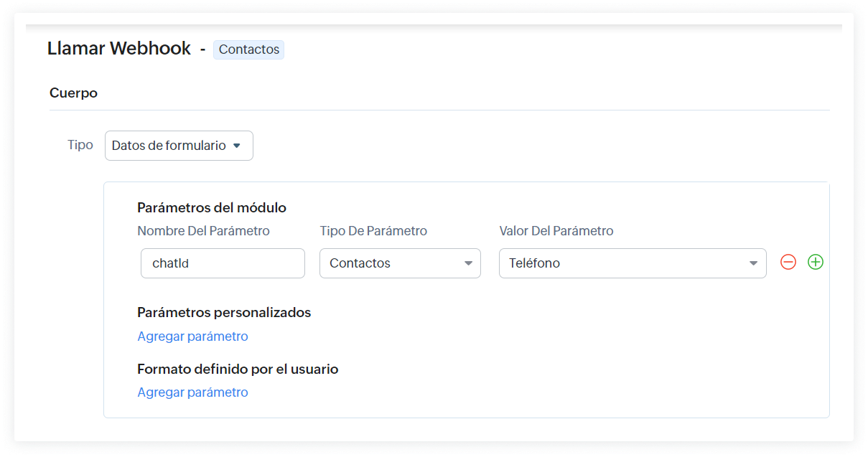Click the caret arrow beside Teléfono
The height and width of the screenshot is (457, 868).
tap(753, 263)
